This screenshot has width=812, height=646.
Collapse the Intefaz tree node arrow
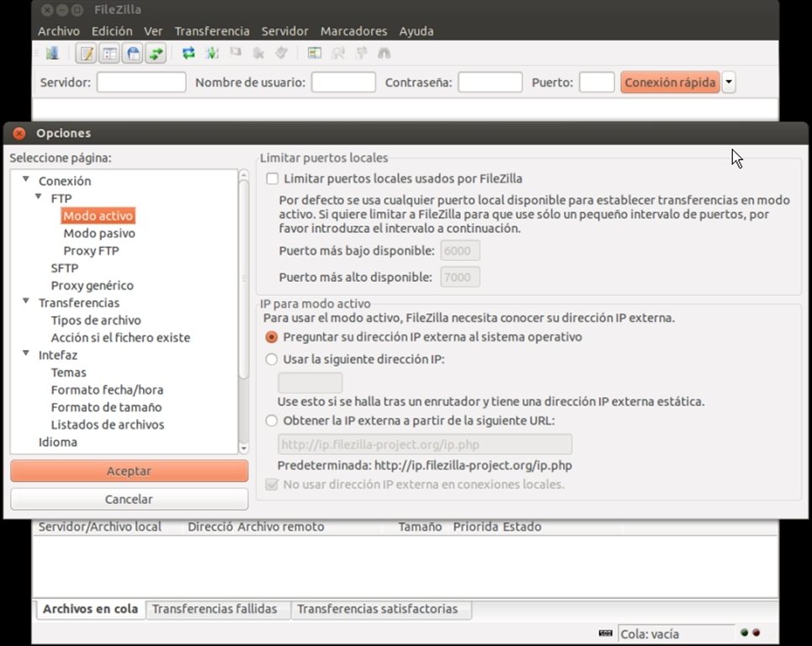coord(25,353)
